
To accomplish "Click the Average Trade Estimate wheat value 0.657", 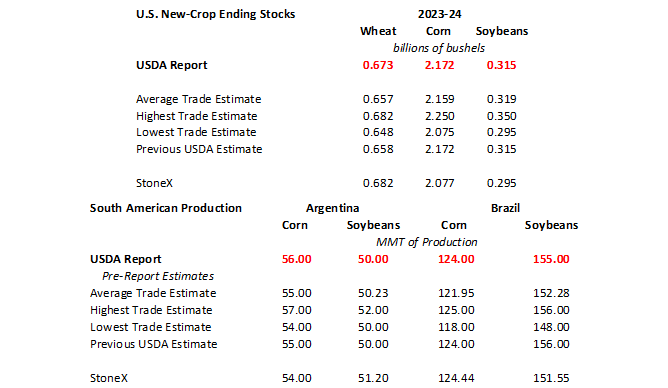I will pos(378,99).
